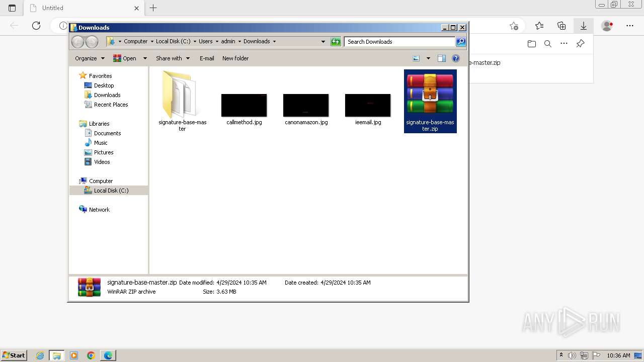The width and height of the screenshot is (644, 362).
Task: Open Edge Collections
Action: 561,26
